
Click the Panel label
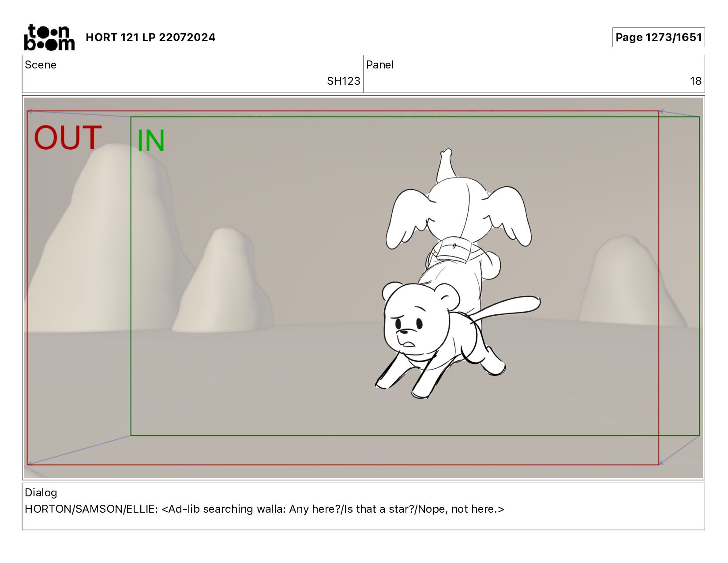(380, 65)
